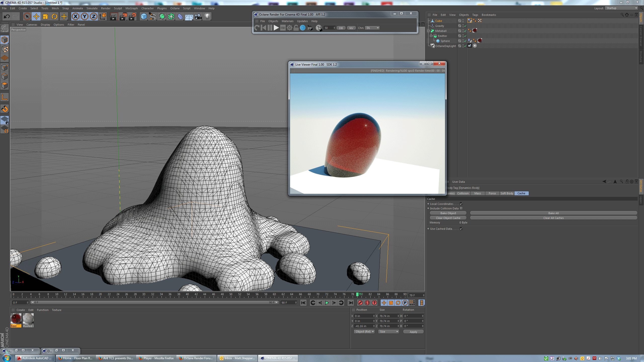
Task: Click the Bake All button
Action: [553, 213]
